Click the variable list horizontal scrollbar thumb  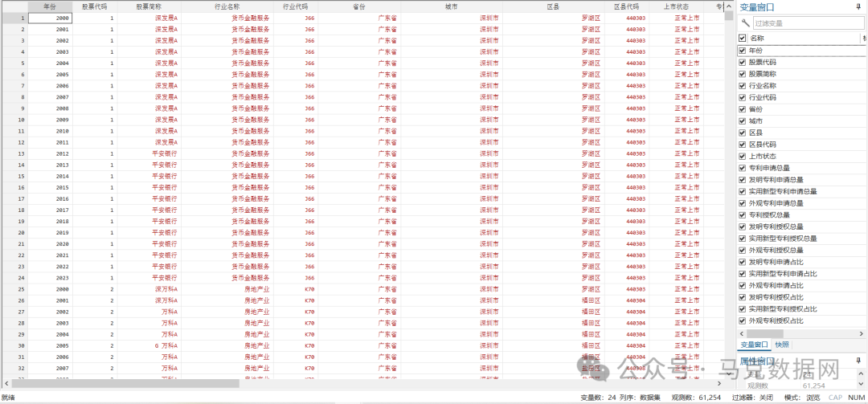tap(764, 333)
